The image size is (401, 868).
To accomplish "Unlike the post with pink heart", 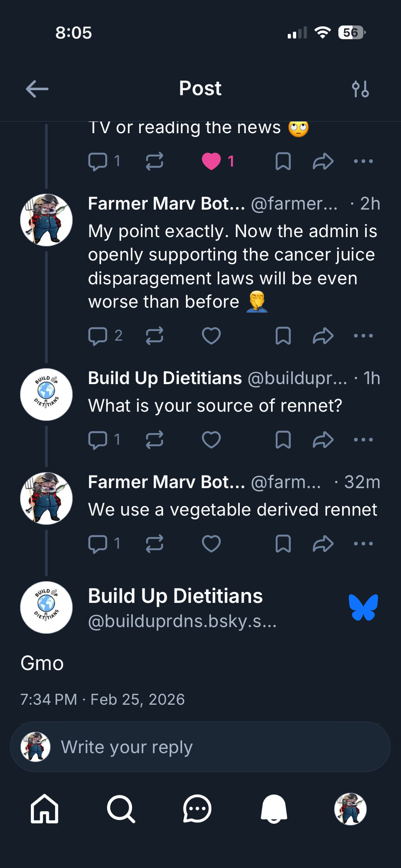I will 212,161.
